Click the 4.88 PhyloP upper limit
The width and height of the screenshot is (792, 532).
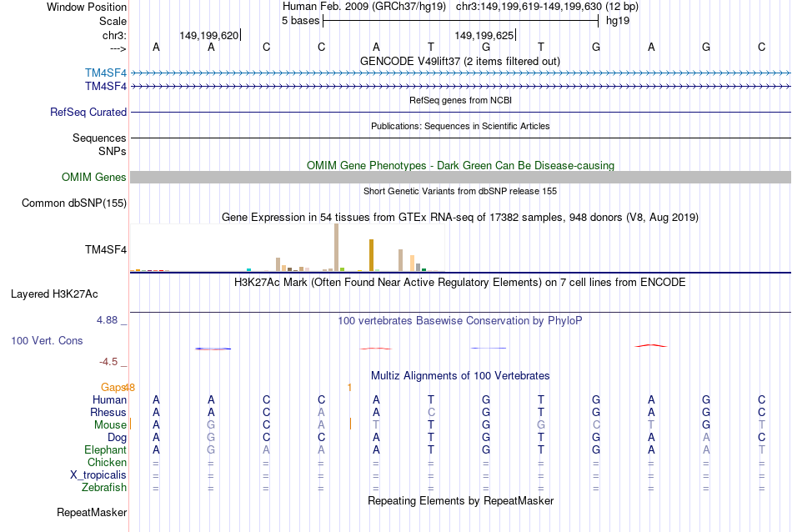[107, 320]
